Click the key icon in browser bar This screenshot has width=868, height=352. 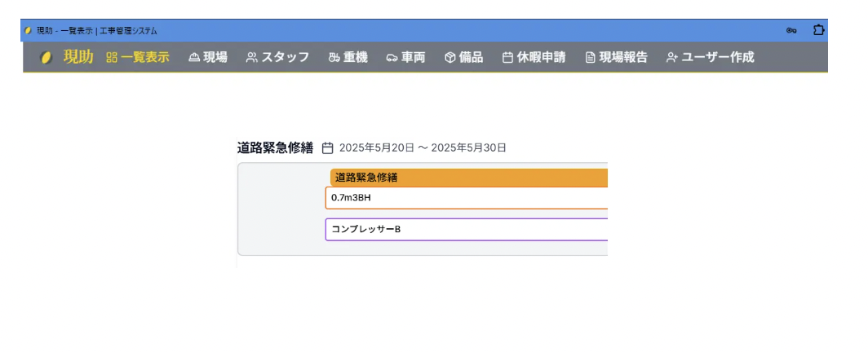coord(791,30)
